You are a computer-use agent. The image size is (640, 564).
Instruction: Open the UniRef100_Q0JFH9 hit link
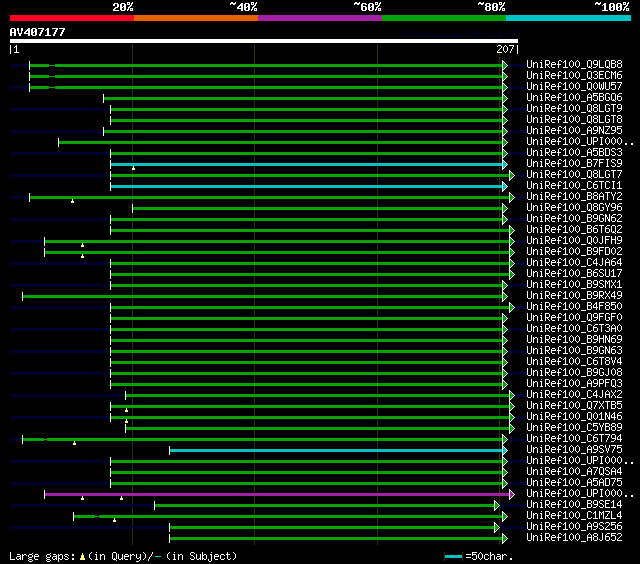(x=574, y=241)
